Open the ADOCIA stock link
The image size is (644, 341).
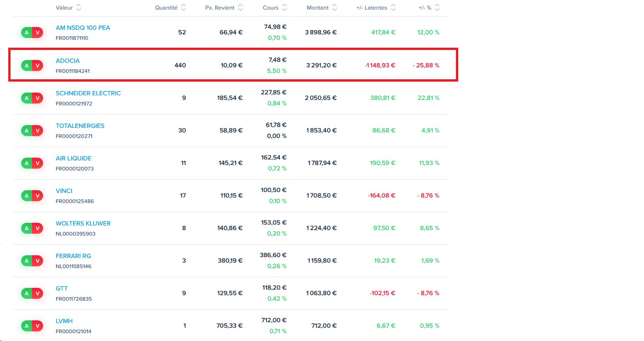[67, 60]
